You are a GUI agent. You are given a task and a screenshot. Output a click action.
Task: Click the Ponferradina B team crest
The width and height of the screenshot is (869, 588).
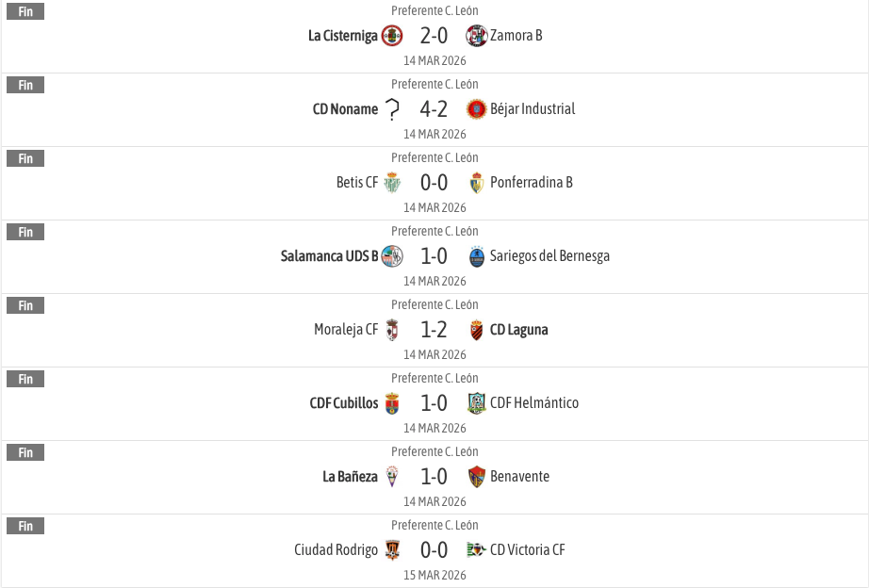tap(476, 183)
